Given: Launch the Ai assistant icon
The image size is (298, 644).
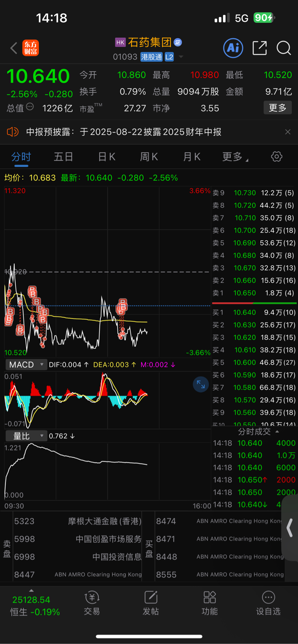Looking at the screenshot, I should pos(233,48).
